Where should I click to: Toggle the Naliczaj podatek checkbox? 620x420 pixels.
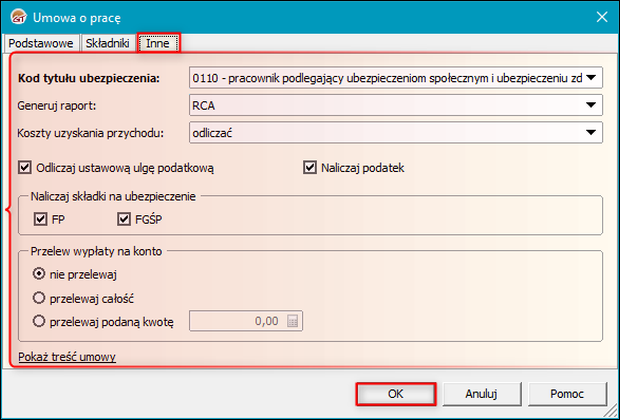(310, 168)
